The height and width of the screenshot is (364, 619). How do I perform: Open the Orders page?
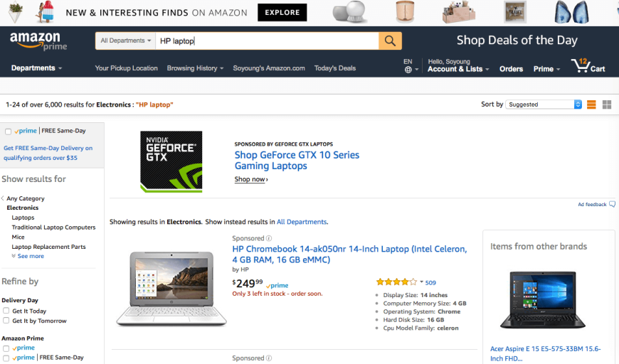511,69
